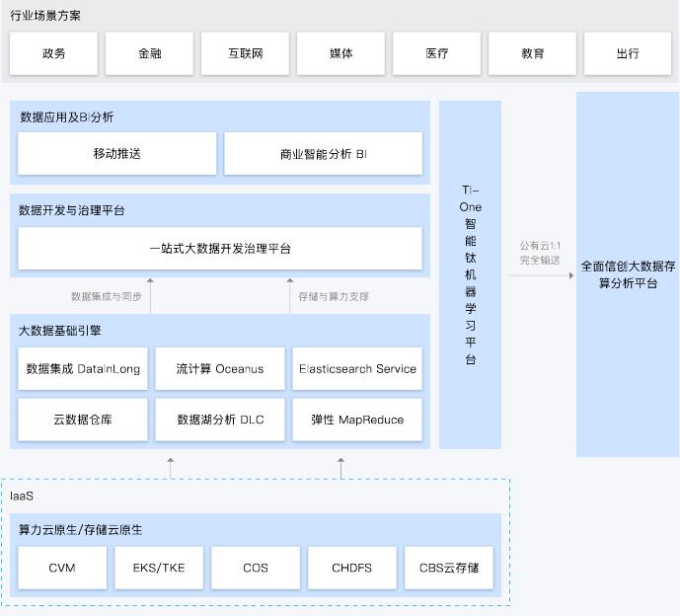This screenshot has height=616, width=680.
Task: Open the 商业智能分析 BI box
Action: [324, 154]
